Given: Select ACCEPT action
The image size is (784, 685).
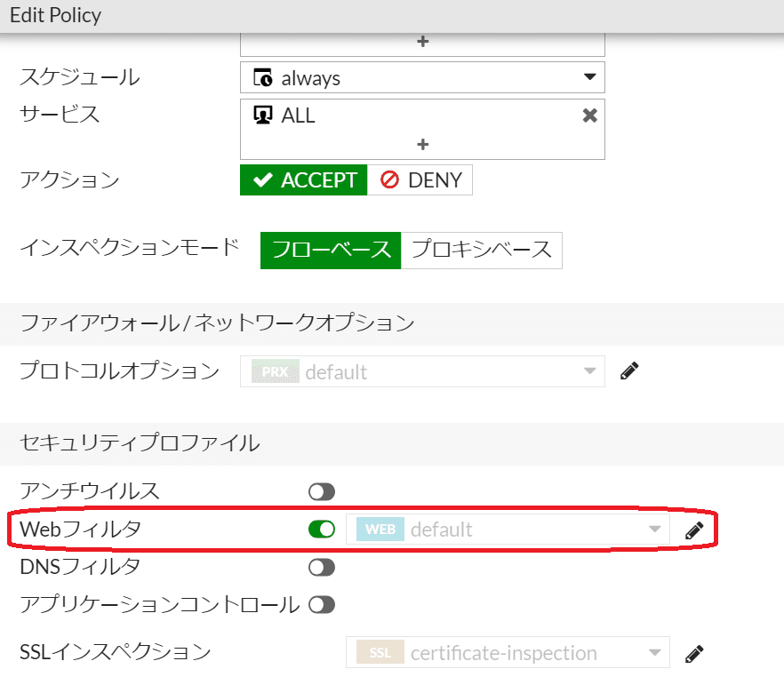Looking at the screenshot, I should tap(303, 179).
